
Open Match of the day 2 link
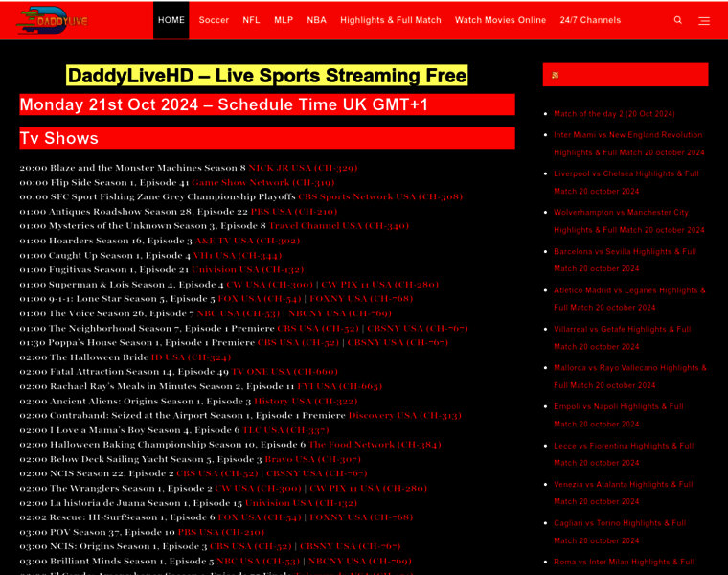click(614, 114)
